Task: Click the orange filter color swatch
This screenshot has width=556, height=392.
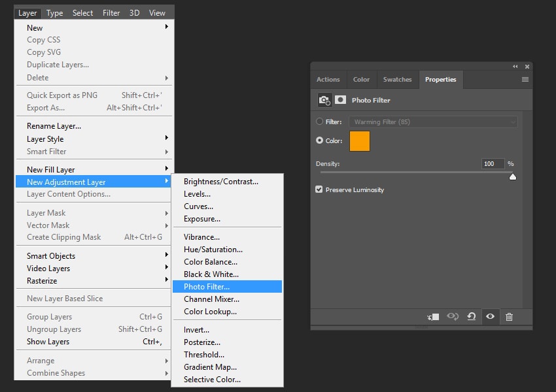Action: pos(360,140)
